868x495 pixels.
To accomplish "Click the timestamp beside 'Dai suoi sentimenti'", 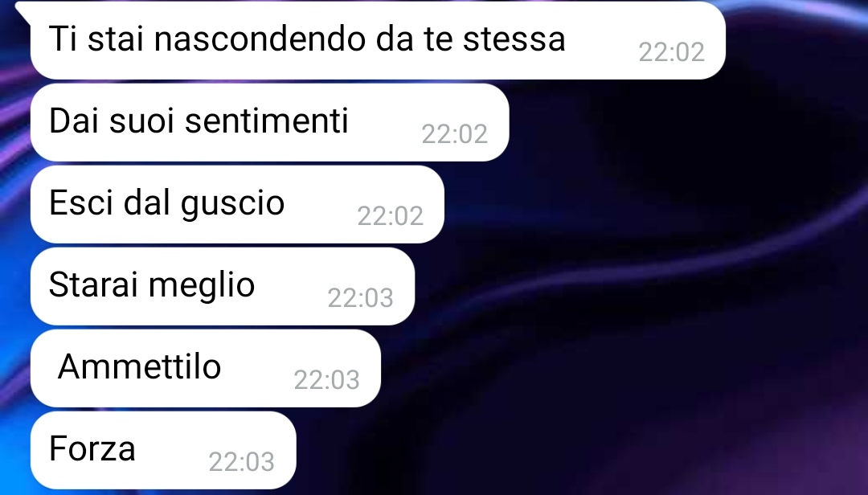I will tap(454, 134).
